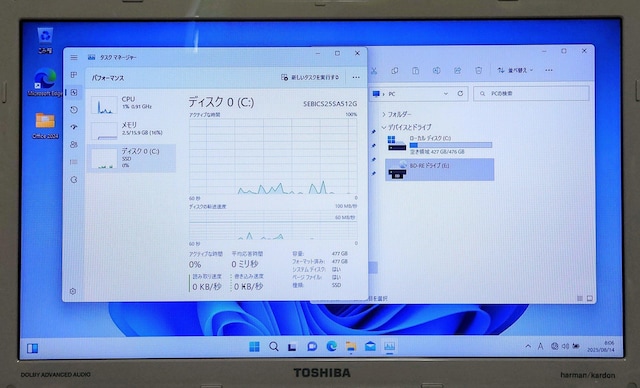Open Startup apps page in Task Manager sidebar
The height and width of the screenshot is (388, 640).
click(x=74, y=127)
